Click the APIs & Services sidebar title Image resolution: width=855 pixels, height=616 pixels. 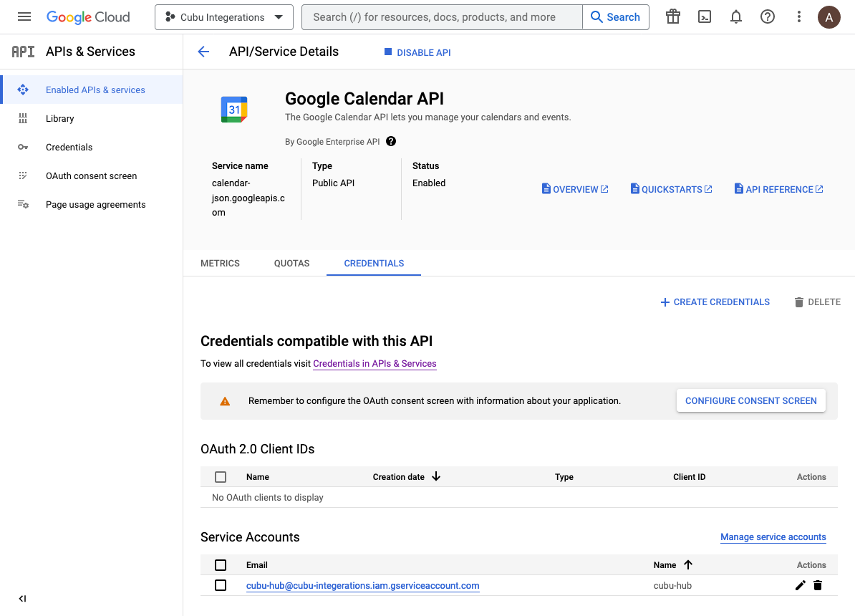pos(90,52)
